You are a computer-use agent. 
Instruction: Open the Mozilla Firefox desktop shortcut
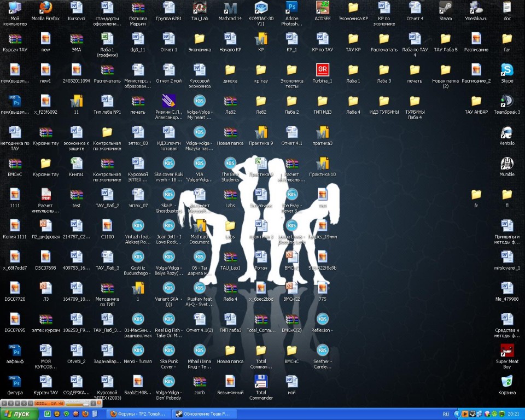pos(45,11)
